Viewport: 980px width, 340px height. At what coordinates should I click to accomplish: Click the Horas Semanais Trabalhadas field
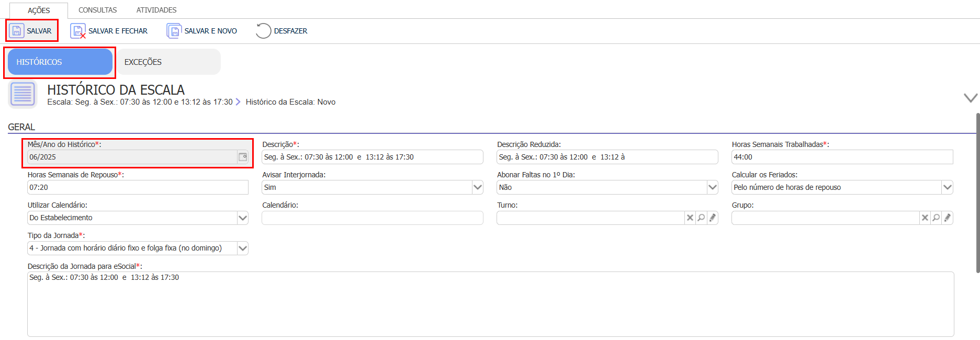(x=841, y=157)
